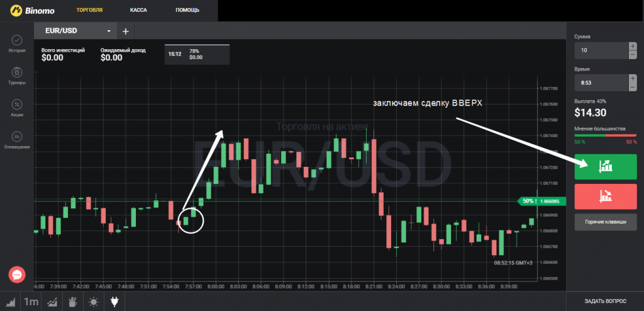644x311 pixels.
Task: Click the 08:52:15 GMT+3 timestamp
Action: [513, 263]
